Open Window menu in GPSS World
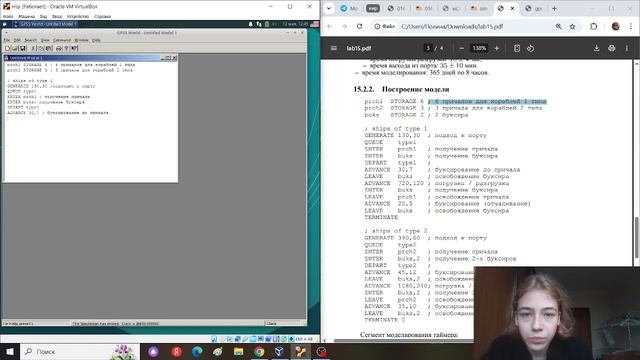The height and width of the screenshot is (360, 640). tap(81, 40)
